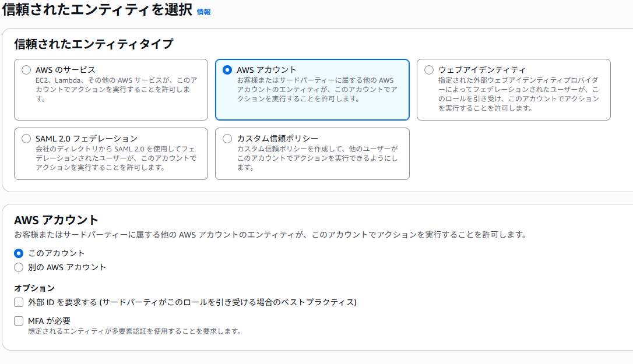Select the このアカウント radio button
The width and height of the screenshot is (633, 364).
19,253
